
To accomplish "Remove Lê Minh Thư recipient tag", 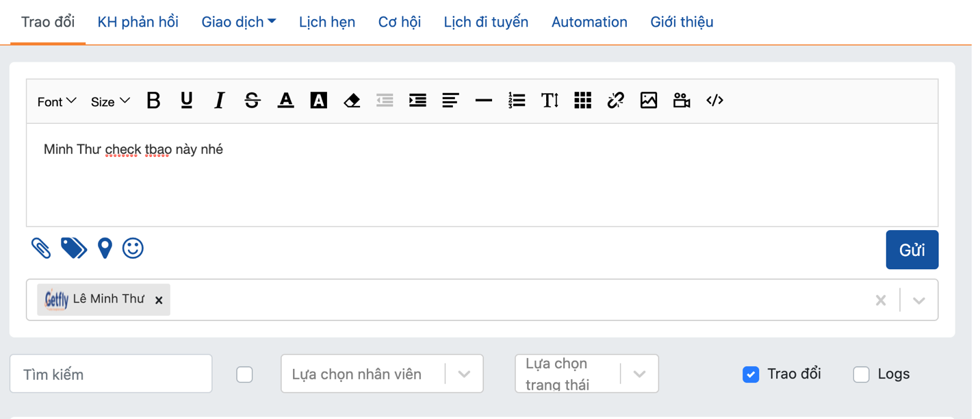I will [159, 300].
